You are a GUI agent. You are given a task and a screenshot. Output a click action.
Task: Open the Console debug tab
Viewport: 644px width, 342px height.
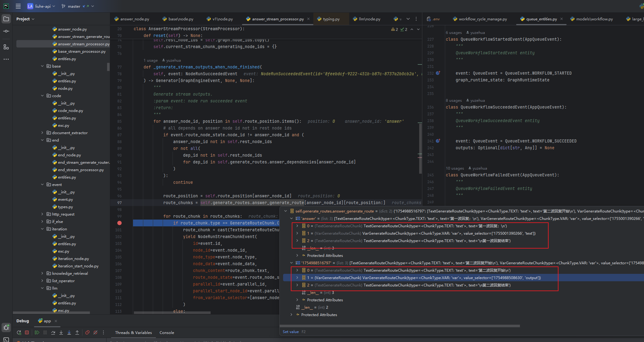(x=167, y=333)
